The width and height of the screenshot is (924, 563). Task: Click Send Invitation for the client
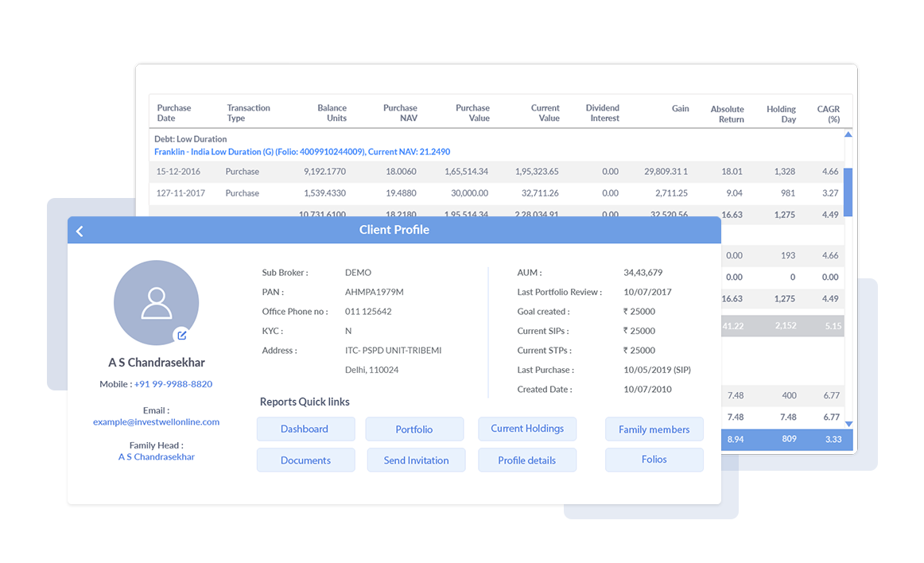[416, 460]
